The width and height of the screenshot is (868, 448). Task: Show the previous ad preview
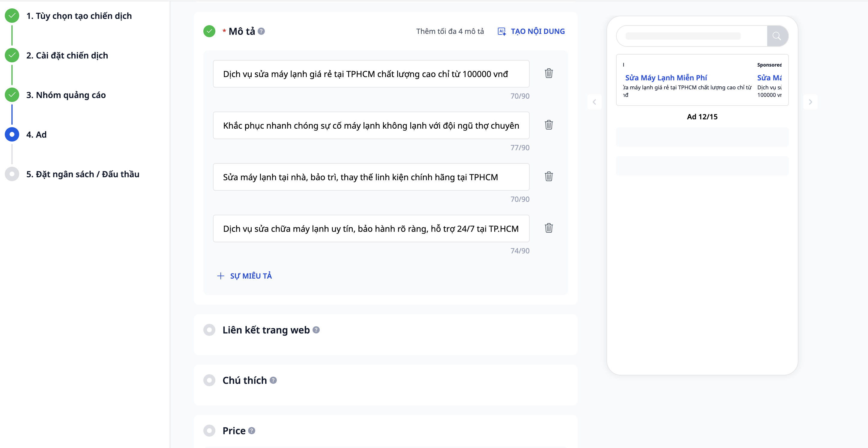pyautogui.click(x=594, y=102)
